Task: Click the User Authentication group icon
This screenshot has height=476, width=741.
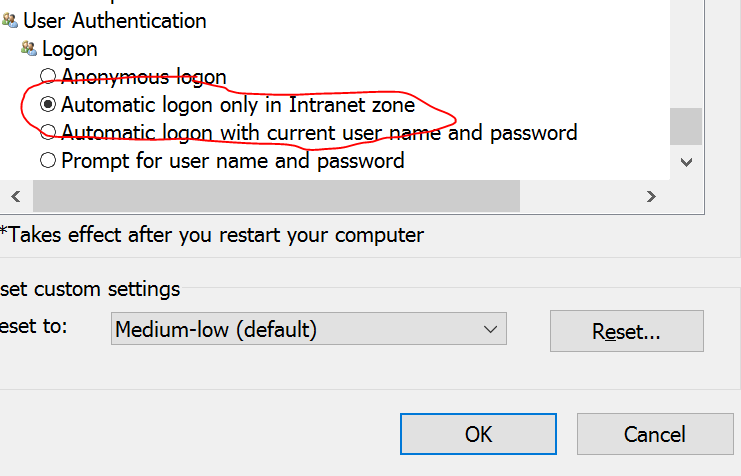Action: [x=10, y=20]
